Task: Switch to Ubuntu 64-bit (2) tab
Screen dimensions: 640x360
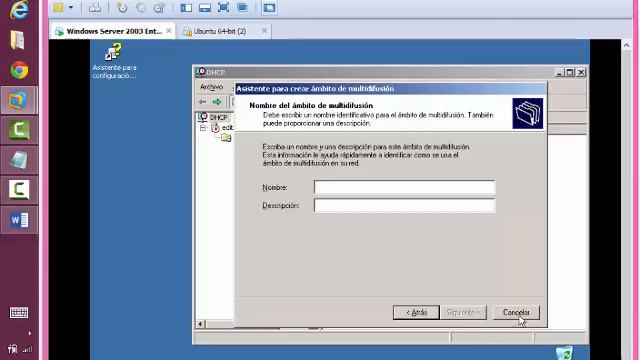Action: 220,31
